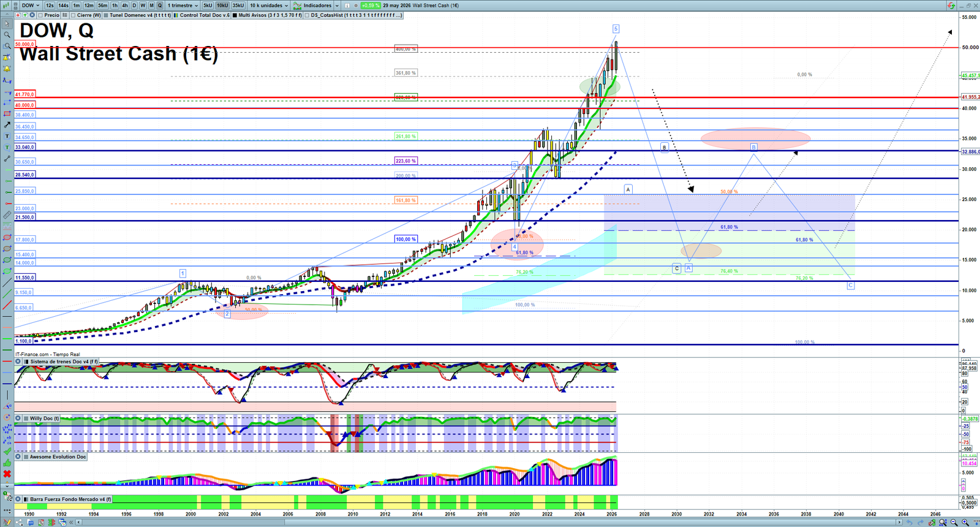
Task: Click the red plus add icon
Action: (18, 15)
